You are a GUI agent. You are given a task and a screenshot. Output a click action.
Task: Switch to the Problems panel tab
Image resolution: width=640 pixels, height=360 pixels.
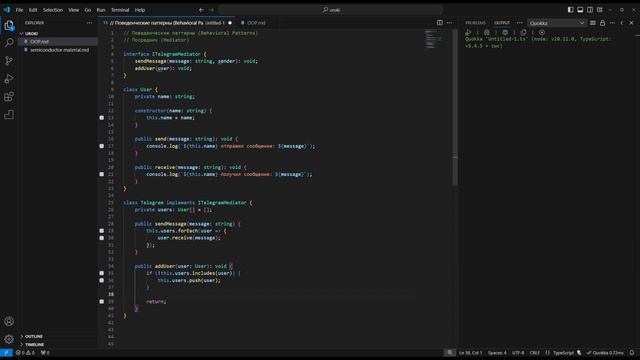[x=476, y=23]
